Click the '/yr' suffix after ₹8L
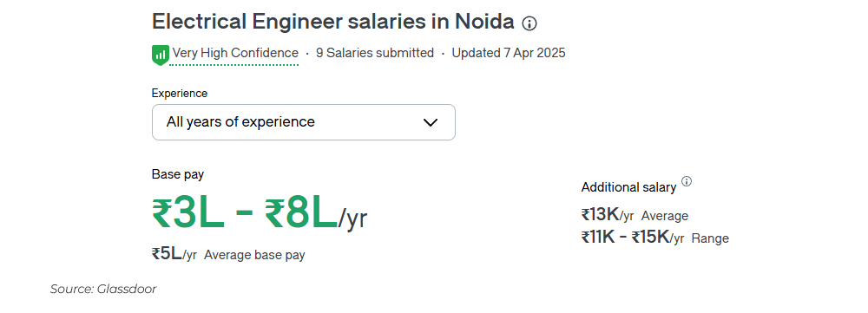This screenshot has width=868, height=313. (352, 218)
